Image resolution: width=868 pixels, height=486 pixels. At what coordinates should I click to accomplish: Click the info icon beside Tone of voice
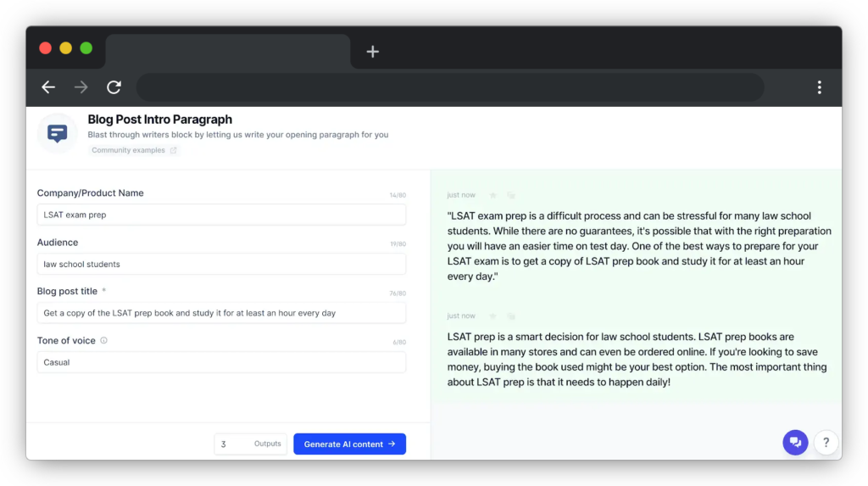click(x=103, y=340)
